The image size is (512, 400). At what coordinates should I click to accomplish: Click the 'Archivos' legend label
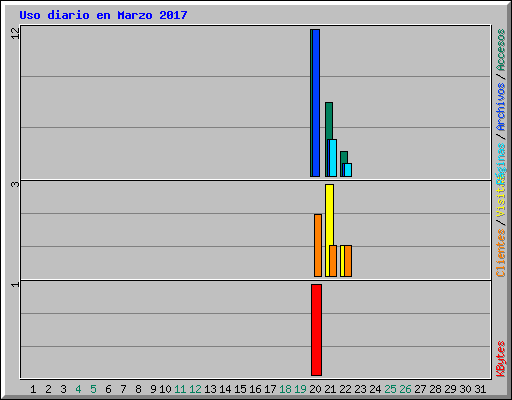[x=501, y=107]
